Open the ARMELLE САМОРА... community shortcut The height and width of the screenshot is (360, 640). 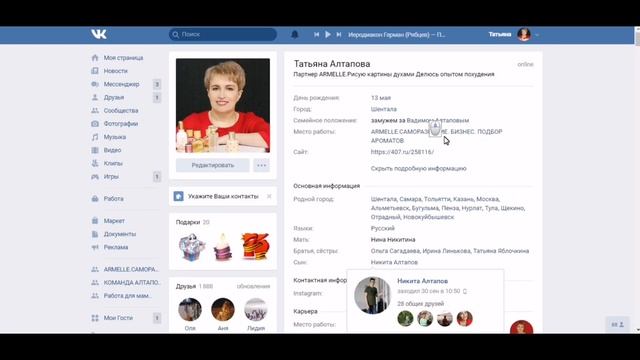[131, 269]
